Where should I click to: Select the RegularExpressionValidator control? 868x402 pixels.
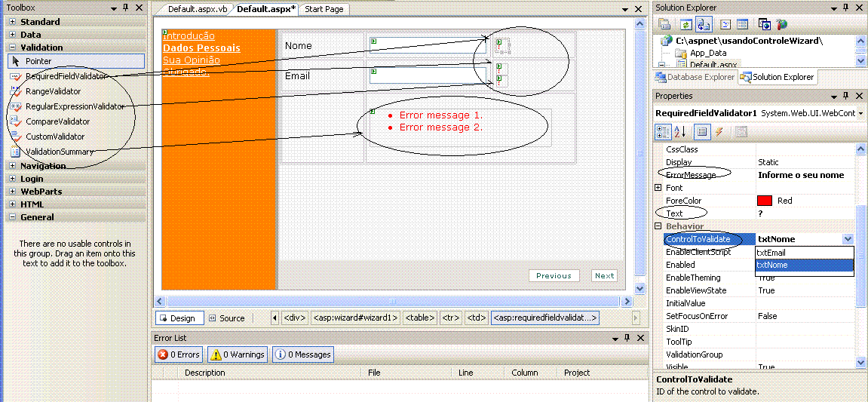click(x=75, y=106)
